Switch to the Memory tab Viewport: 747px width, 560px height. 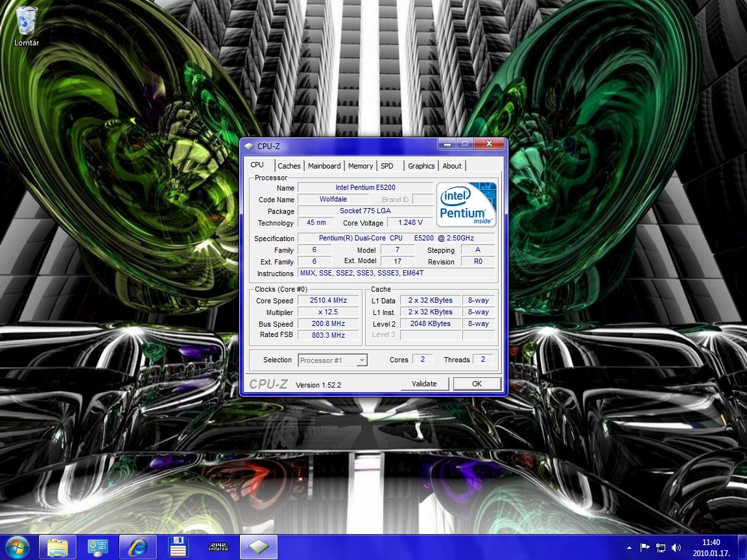[360, 166]
